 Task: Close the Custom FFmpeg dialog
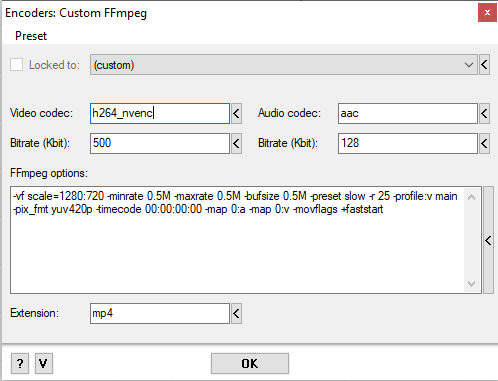coord(487,13)
